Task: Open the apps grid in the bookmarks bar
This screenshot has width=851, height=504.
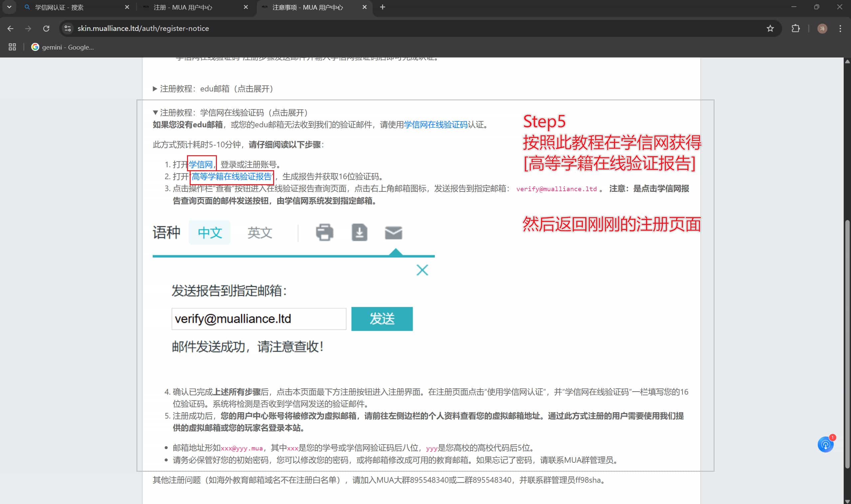Action: tap(12, 47)
